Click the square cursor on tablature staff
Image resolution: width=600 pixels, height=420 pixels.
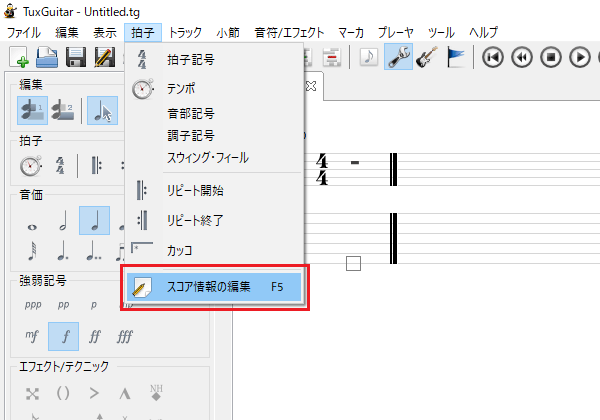point(353,264)
